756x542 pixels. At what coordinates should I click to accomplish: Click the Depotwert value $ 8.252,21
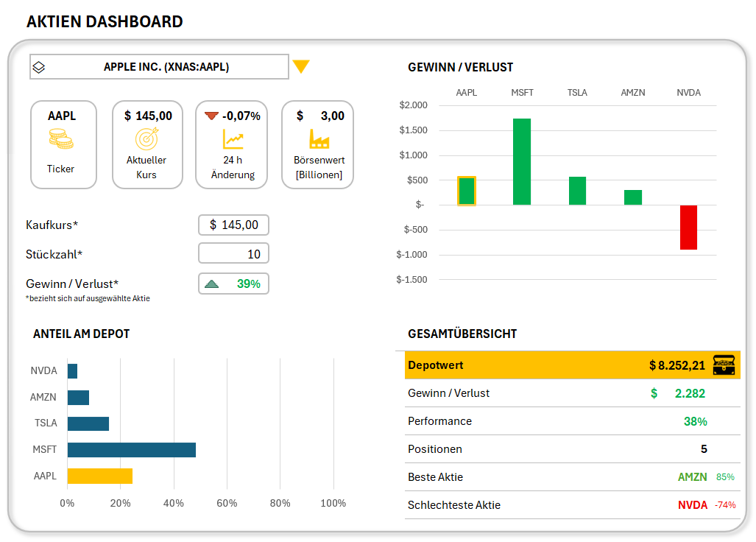[x=677, y=365]
